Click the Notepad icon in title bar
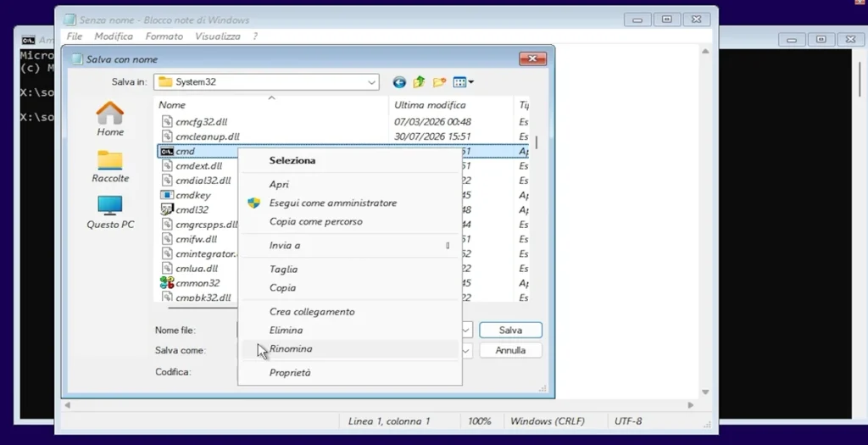868x445 pixels. tap(70, 20)
